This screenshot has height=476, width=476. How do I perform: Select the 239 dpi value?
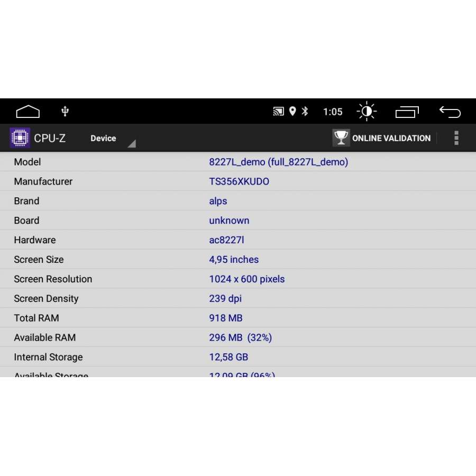225,299
